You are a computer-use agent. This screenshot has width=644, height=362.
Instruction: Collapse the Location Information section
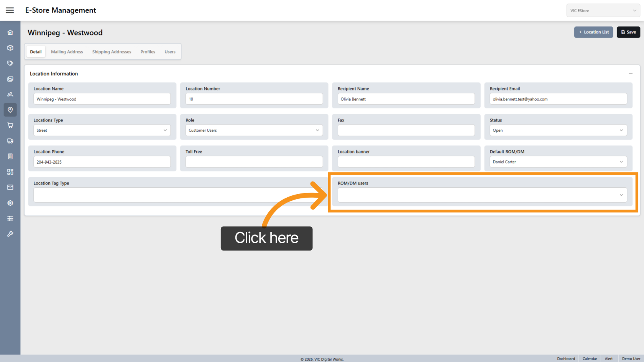pyautogui.click(x=630, y=74)
